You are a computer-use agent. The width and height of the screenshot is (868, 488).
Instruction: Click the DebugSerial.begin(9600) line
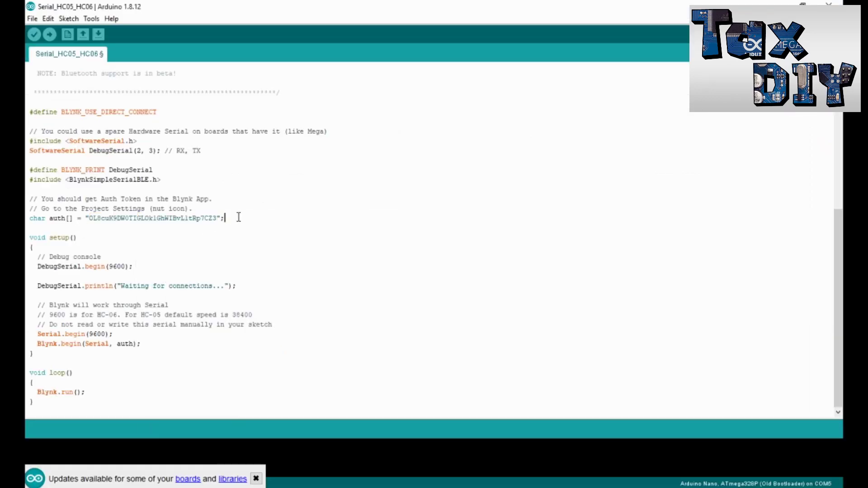click(x=85, y=267)
